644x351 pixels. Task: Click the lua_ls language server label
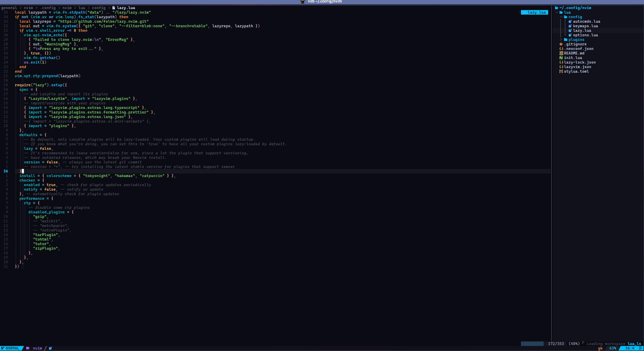tap(634, 344)
